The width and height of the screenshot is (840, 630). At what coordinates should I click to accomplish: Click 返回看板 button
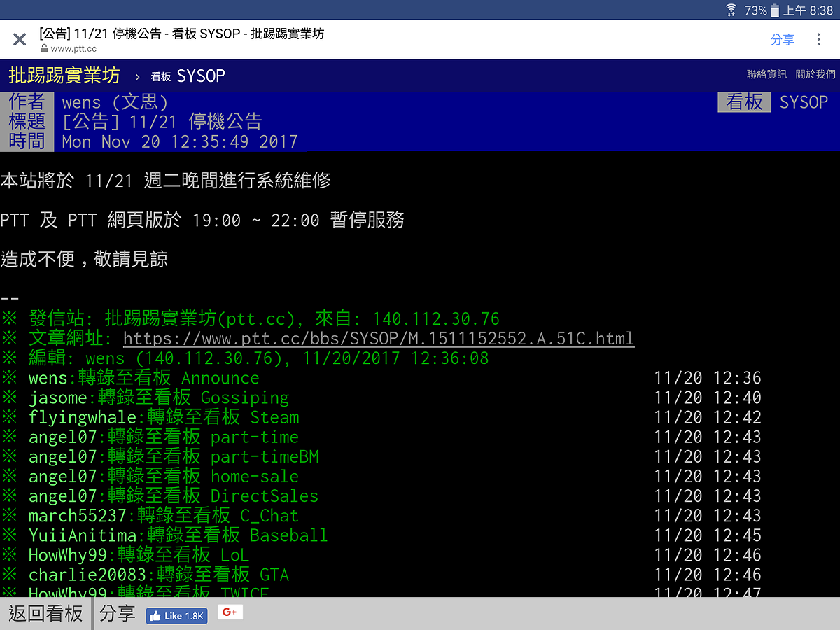(45, 614)
